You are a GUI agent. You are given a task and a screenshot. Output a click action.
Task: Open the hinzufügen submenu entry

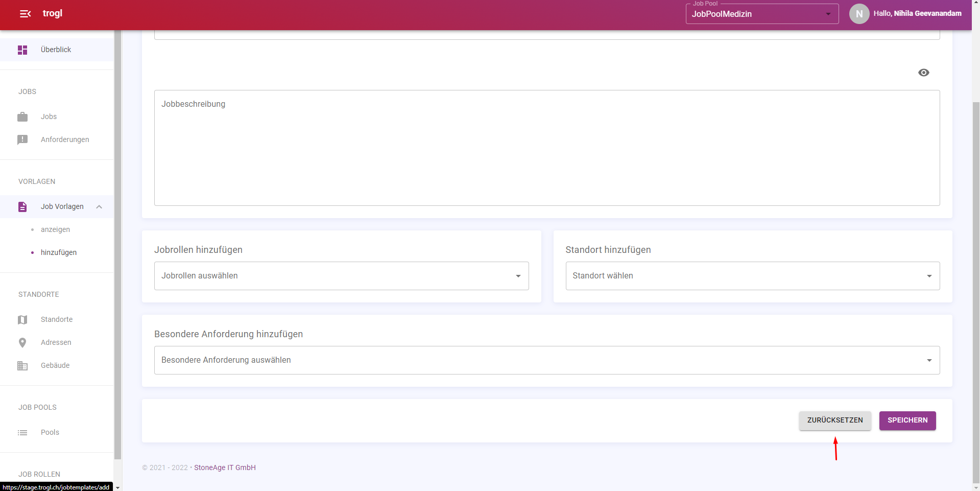pyautogui.click(x=59, y=252)
